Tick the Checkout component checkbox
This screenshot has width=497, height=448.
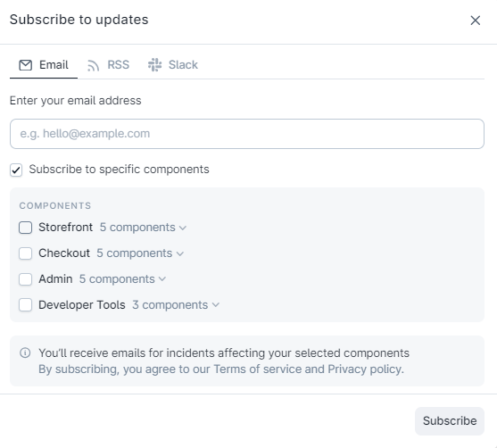click(x=25, y=253)
